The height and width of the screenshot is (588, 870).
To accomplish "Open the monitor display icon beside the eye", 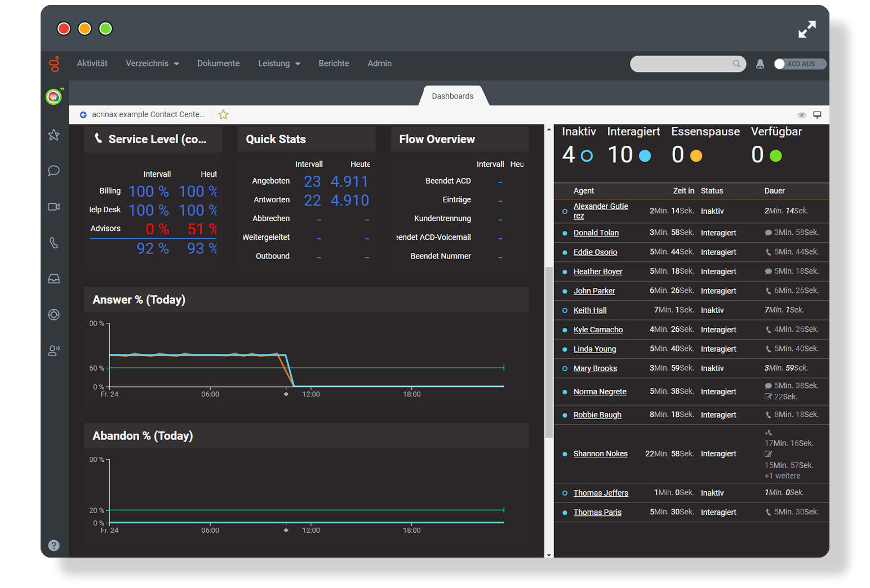I will [818, 115].
